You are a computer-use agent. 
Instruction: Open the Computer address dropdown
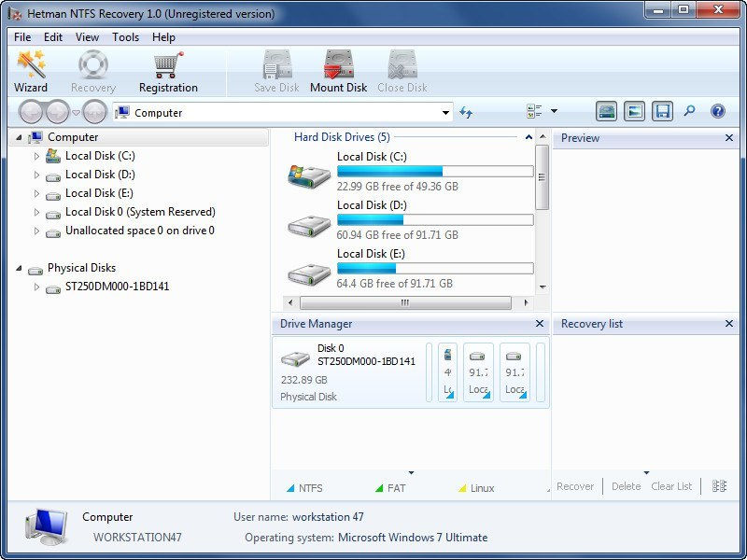pyautogui.click(x=445, y=113)
